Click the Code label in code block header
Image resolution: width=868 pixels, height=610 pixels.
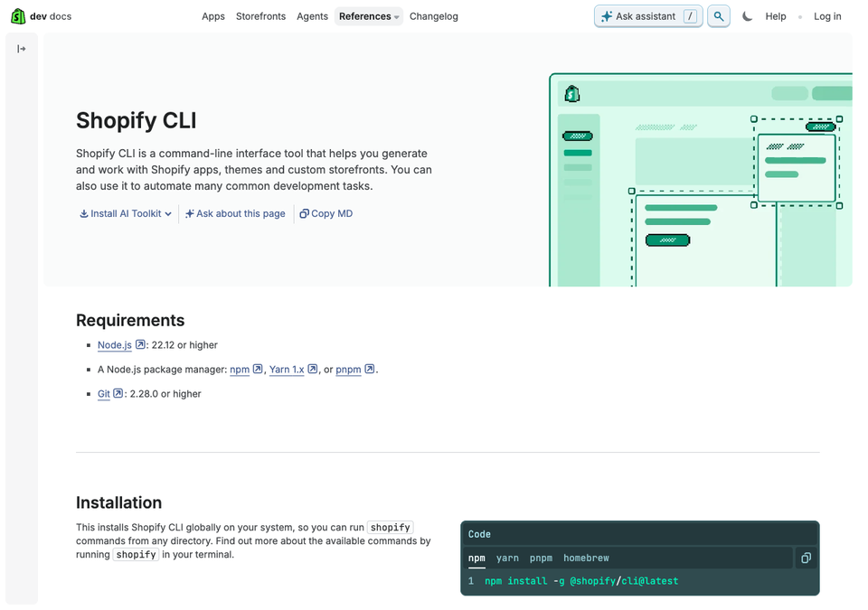[x=479, y=534]
